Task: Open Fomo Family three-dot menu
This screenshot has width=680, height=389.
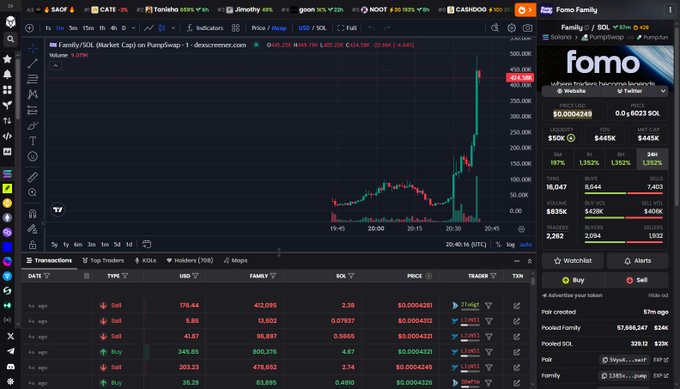Action: (x=670, y=10)
